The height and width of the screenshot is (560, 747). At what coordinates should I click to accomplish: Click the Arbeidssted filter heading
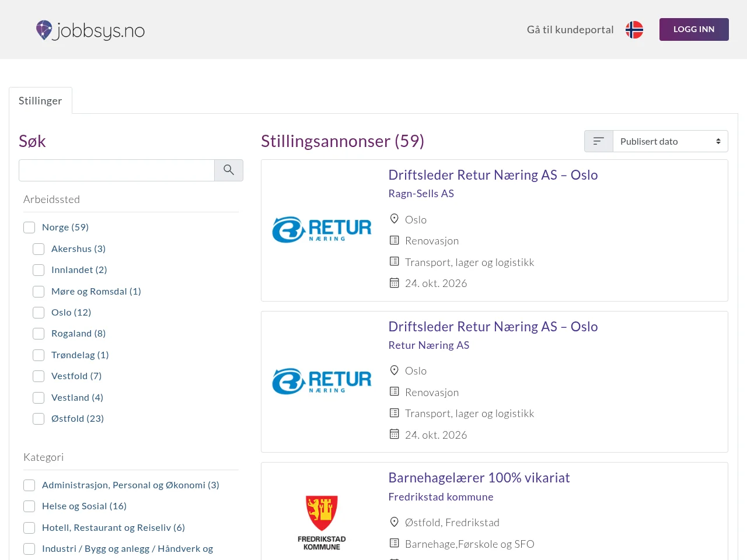click(x=51, y=199)
